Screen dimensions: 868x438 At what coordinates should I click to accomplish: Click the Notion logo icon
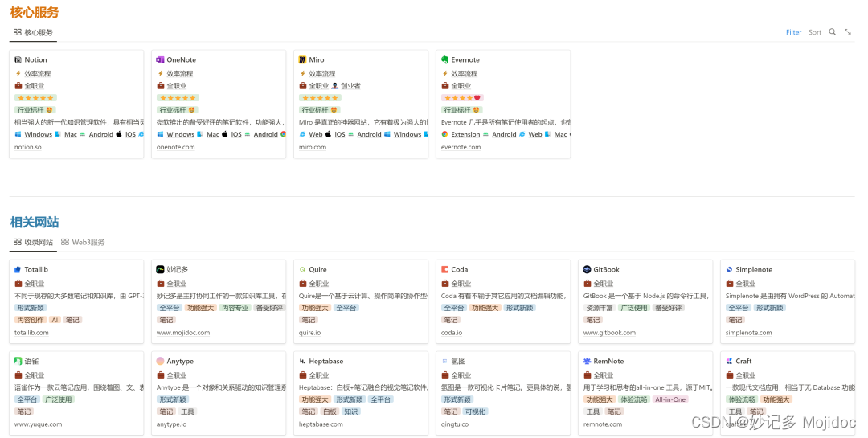pos(18,59)
